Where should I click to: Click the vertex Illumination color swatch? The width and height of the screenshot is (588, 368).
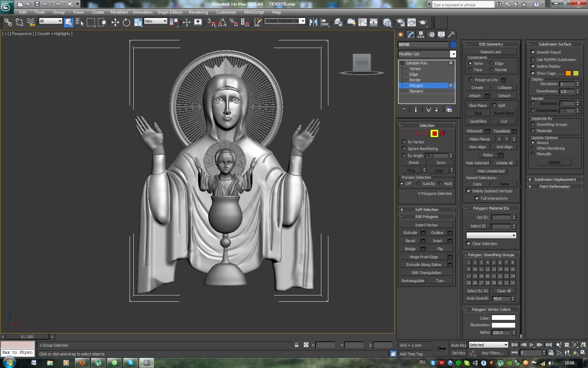coord(503,325)
